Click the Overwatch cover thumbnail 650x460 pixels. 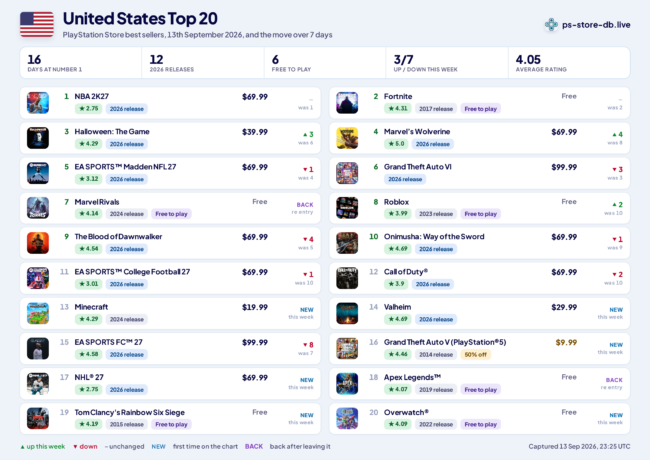click(x=347, y=419)
